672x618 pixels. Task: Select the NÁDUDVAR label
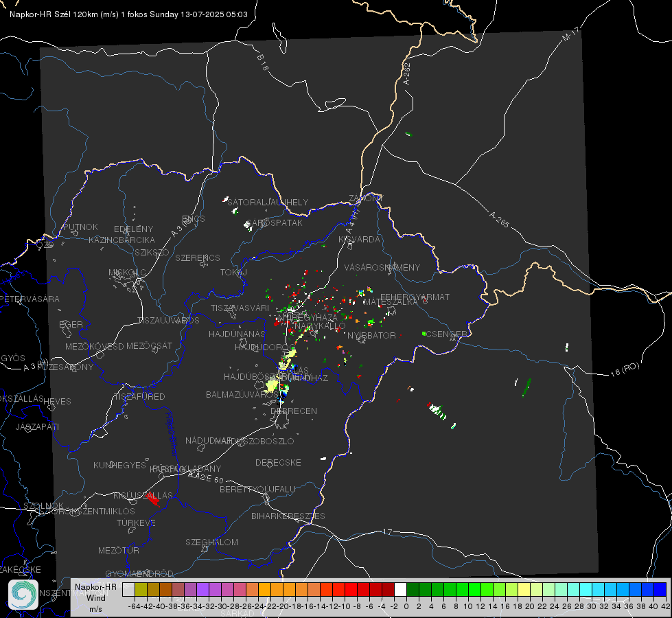pos(208,441)
